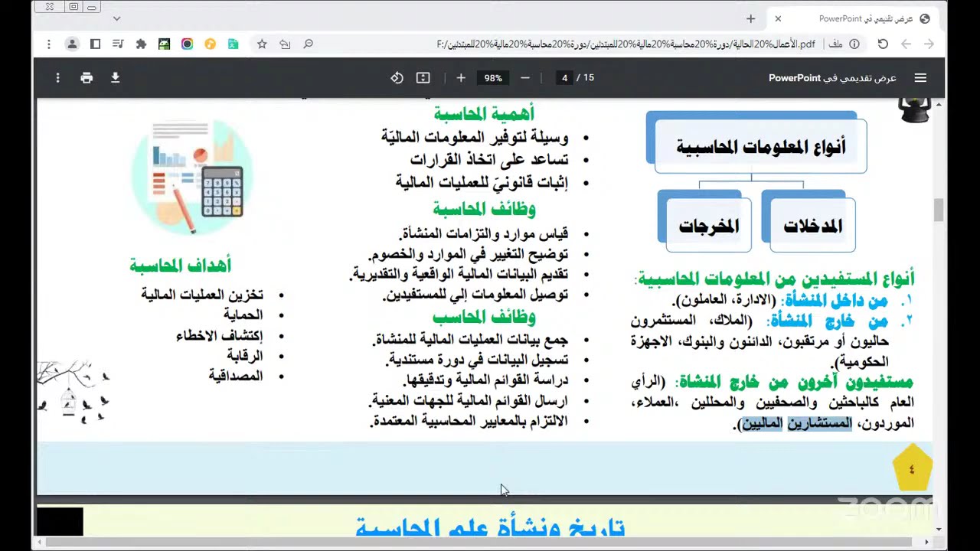Click the bullet تساعد على اتخاذ القرارات
The height and width of the screenshot is (551, 980).
pos(488,159)
